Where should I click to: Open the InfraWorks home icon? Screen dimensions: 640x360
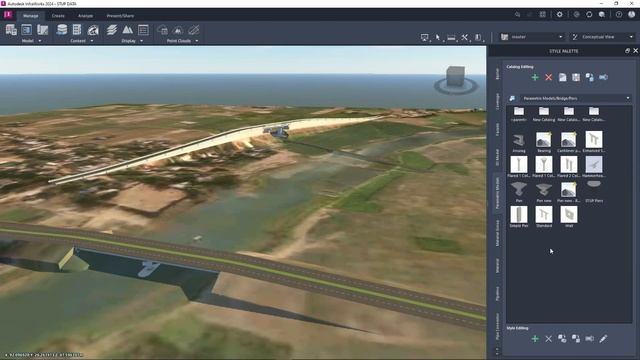8,15
